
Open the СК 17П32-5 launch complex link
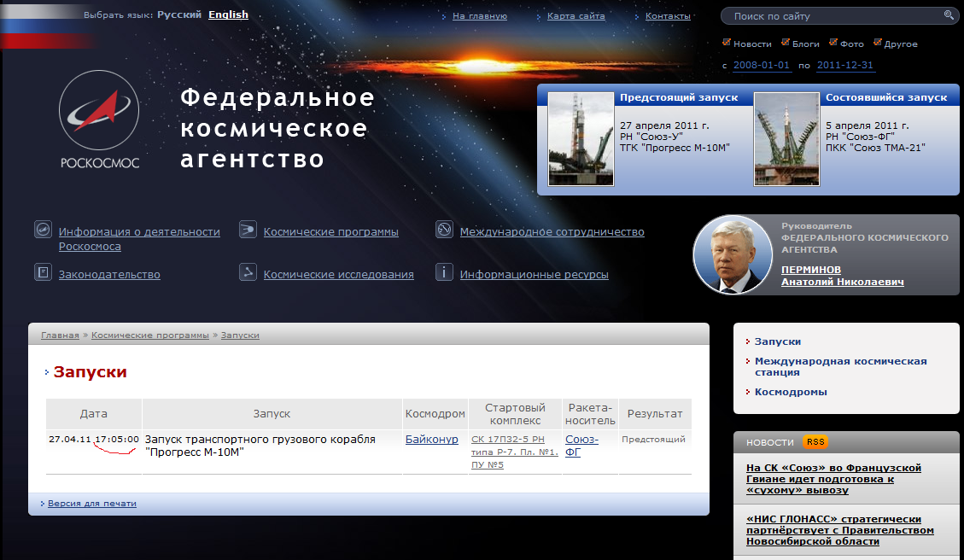pyautogui.click(x=515, y=452)
